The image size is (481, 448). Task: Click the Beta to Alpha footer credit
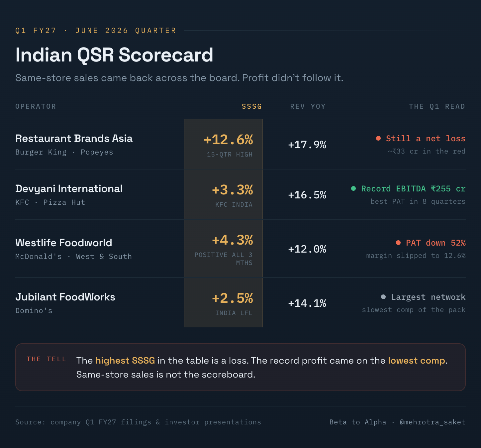click(358, 422)
